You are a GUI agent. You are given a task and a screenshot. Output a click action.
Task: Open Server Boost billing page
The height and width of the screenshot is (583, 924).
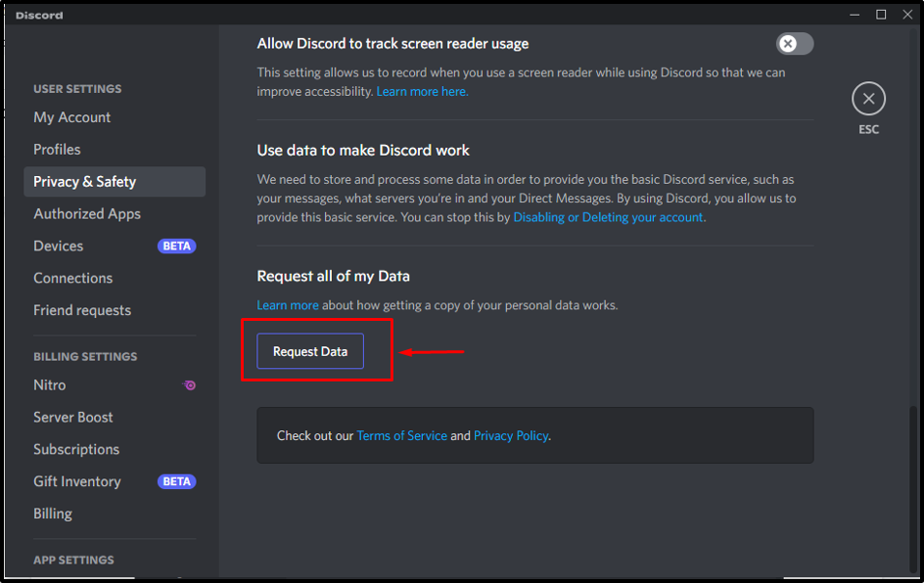73,418
